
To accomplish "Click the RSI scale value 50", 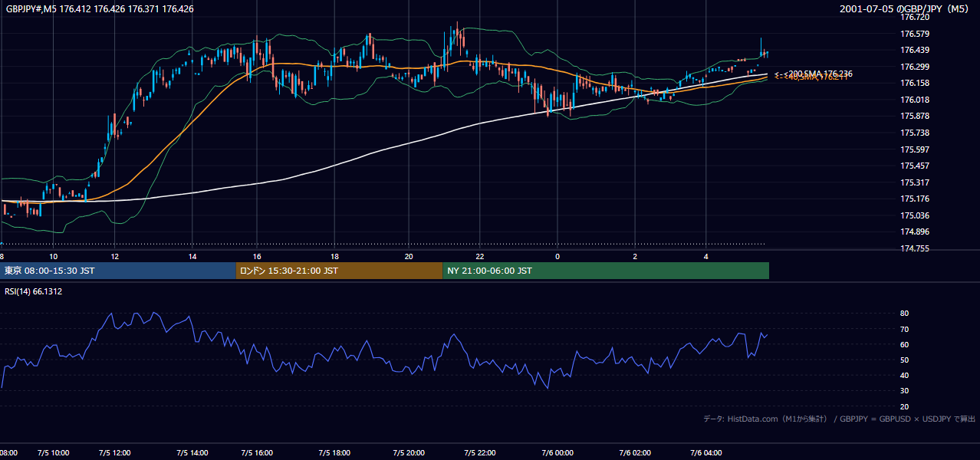I will pyautogui.click(x=904, y=360).
